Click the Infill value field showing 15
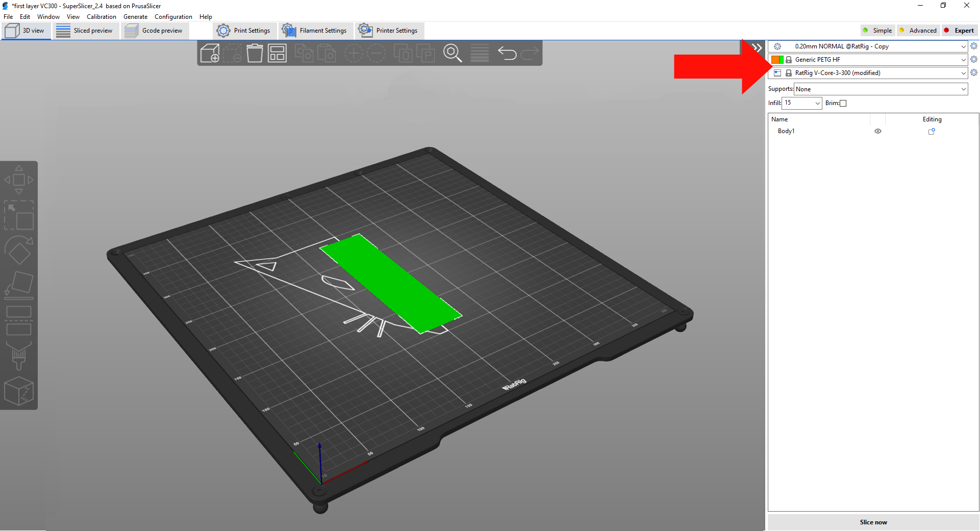 (798, 103)
